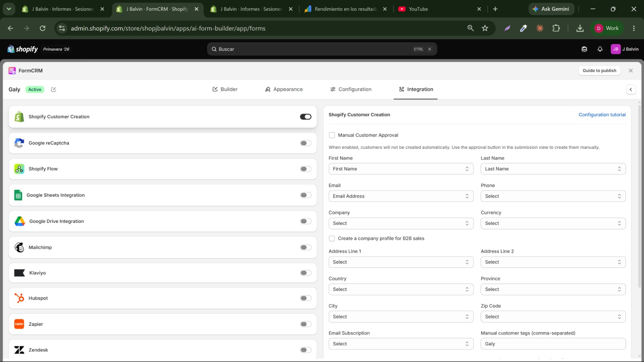Click the Hubspot sprocket icon

pyautogui.click(x=19, y=298)
